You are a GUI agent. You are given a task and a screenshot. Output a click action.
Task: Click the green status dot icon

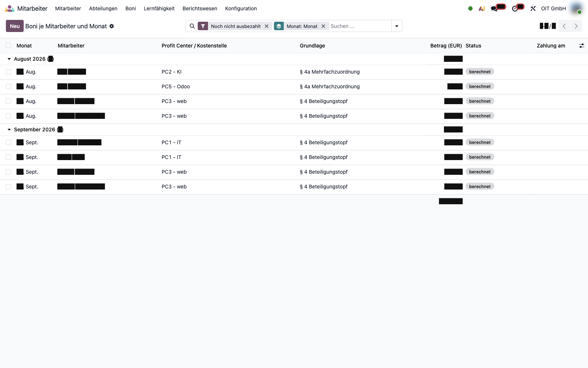[470, 8]
